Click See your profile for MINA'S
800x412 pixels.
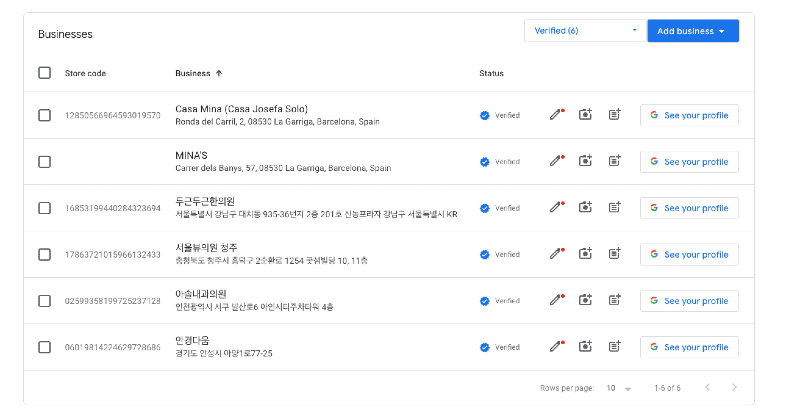pyautogui.click(x=689, y=161)
